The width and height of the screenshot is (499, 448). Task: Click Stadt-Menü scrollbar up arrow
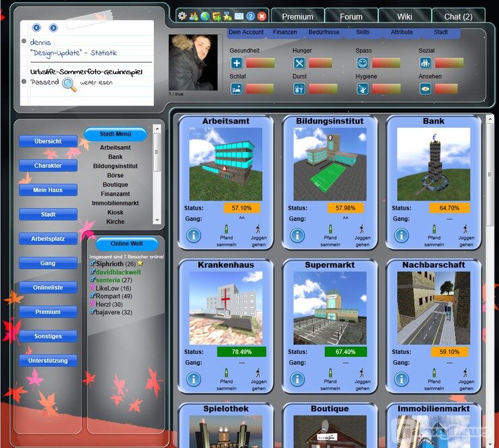click(157, 129)
